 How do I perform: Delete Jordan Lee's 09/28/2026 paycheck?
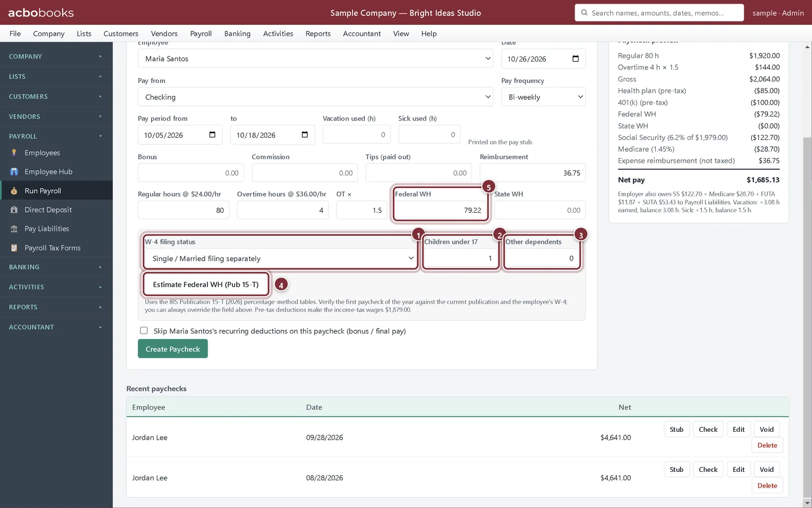pos(767,445)
